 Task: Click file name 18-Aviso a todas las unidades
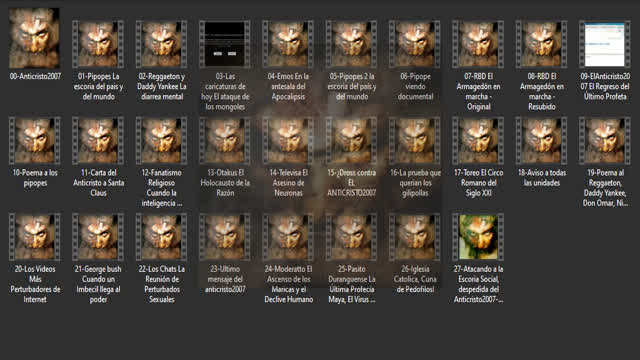pos(542,178)
